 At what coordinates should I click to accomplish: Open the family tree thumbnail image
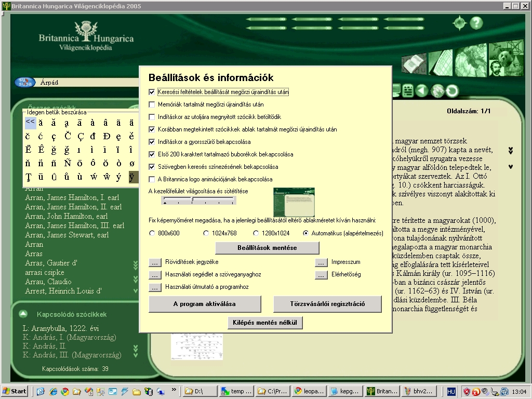point(197,347)
